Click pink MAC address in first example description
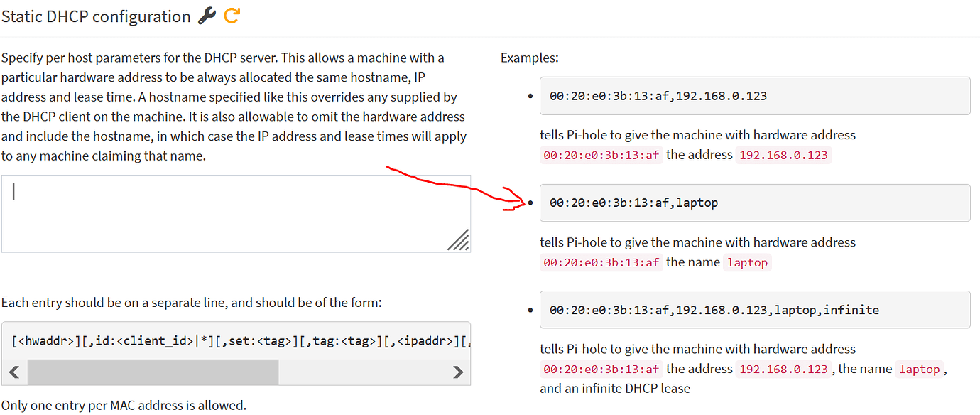 click(x=601, y=155)
